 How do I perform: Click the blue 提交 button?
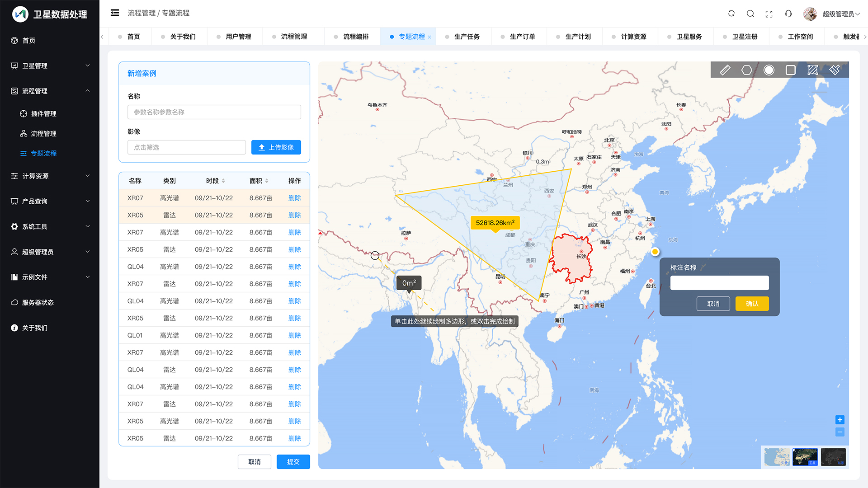point(293,462)
